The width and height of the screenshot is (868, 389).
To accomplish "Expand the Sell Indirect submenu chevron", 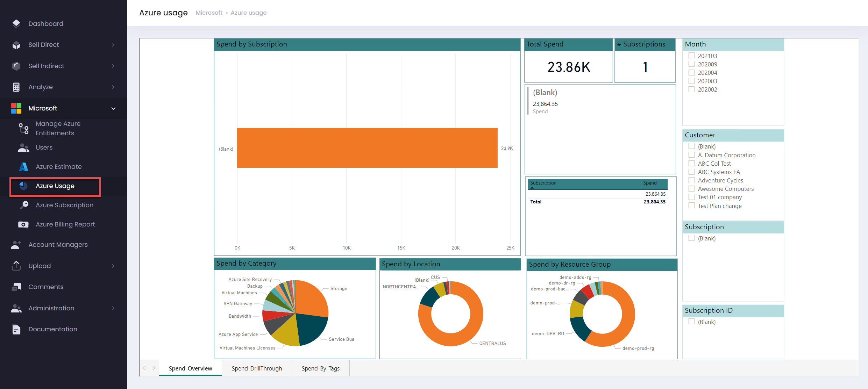I will tap(113, 66).
